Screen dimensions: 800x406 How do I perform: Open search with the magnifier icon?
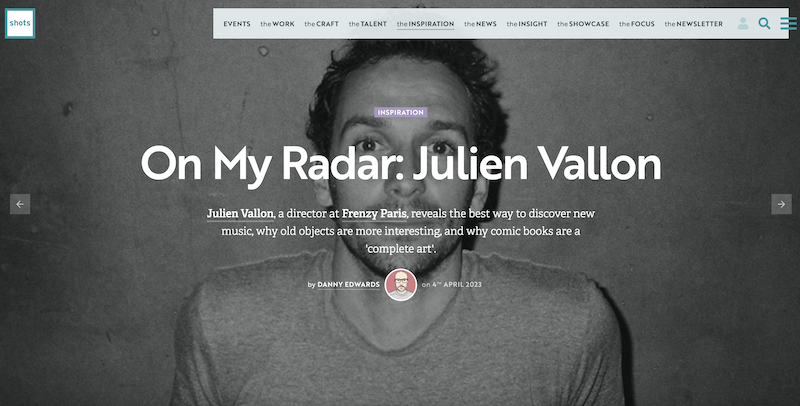click(x=764, y=23)
